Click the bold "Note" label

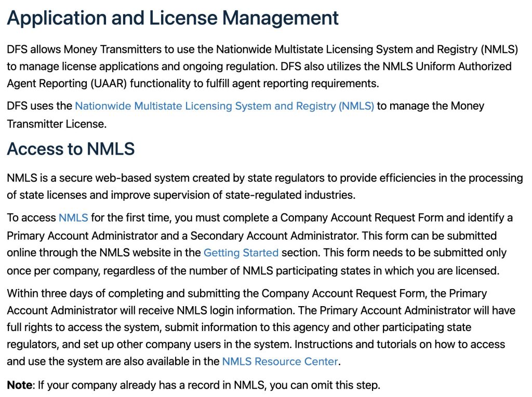(19, 386)
